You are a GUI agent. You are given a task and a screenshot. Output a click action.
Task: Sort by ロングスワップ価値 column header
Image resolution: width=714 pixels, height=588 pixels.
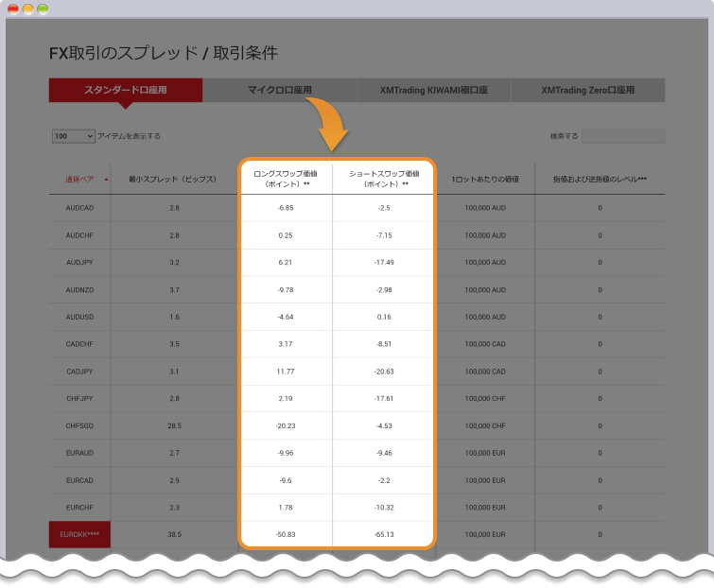286,179
